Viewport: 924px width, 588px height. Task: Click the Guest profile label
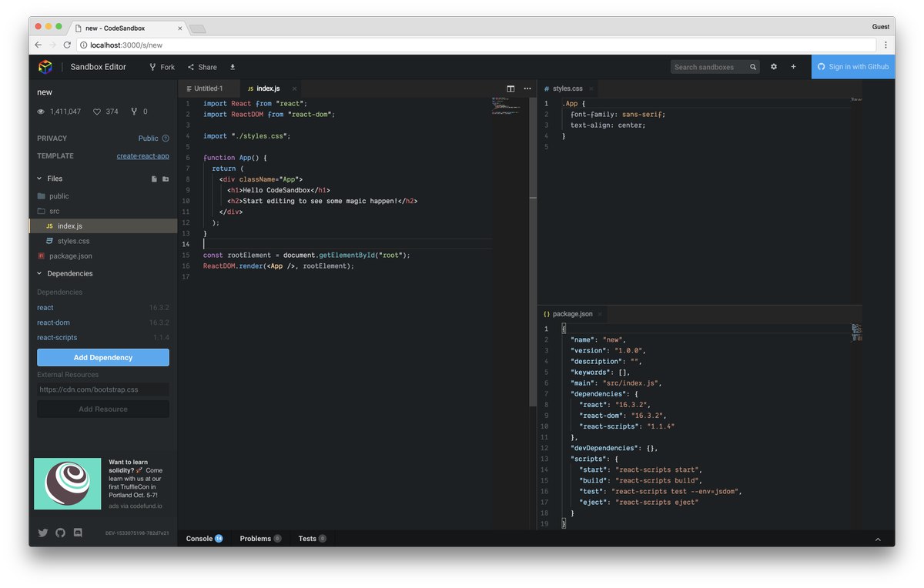[x=880, y=26]
